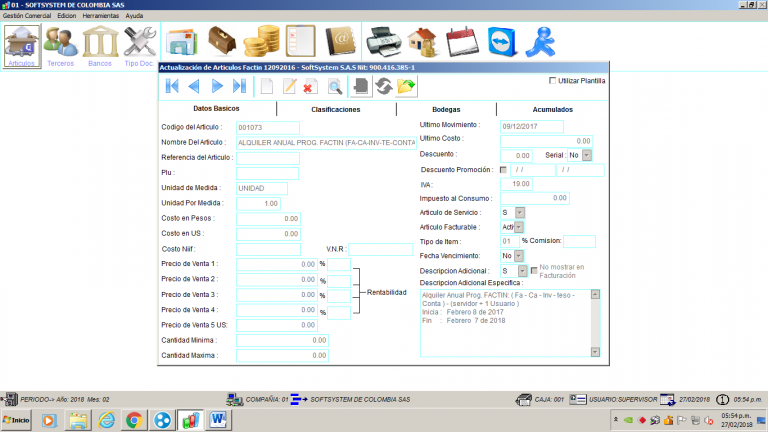Click the Inicio start button
The image size is (768, 432).
pos(16,420)
